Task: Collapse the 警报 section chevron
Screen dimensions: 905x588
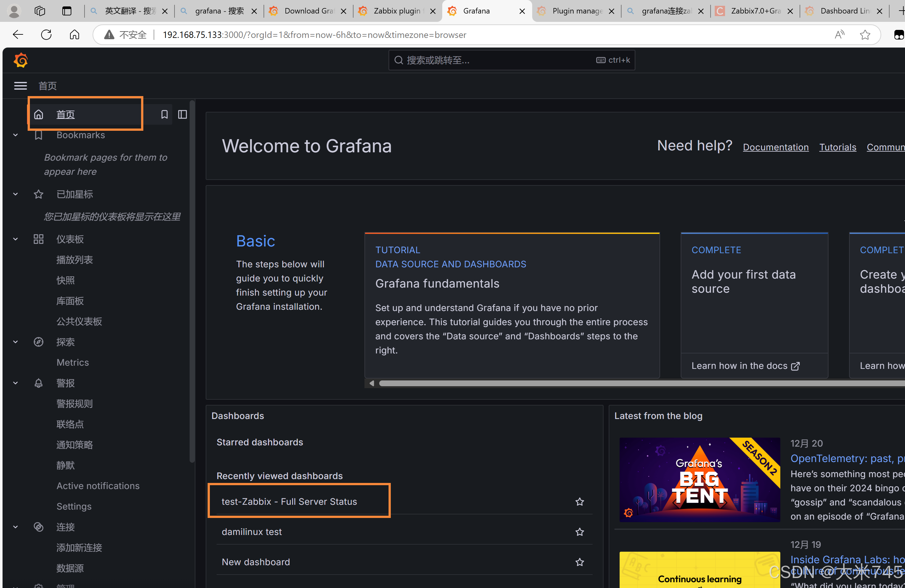Action: coord(16,383)
